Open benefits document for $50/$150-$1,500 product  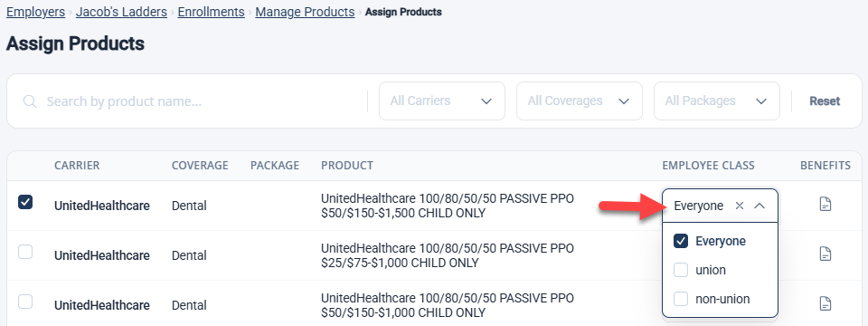coord(826,205)
